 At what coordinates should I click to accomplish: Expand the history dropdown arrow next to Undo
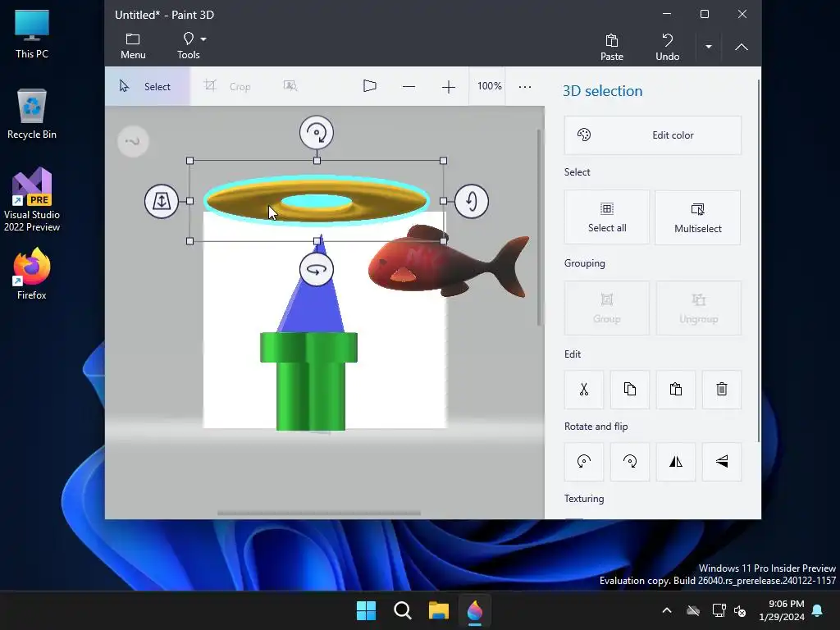pos(708,47)
